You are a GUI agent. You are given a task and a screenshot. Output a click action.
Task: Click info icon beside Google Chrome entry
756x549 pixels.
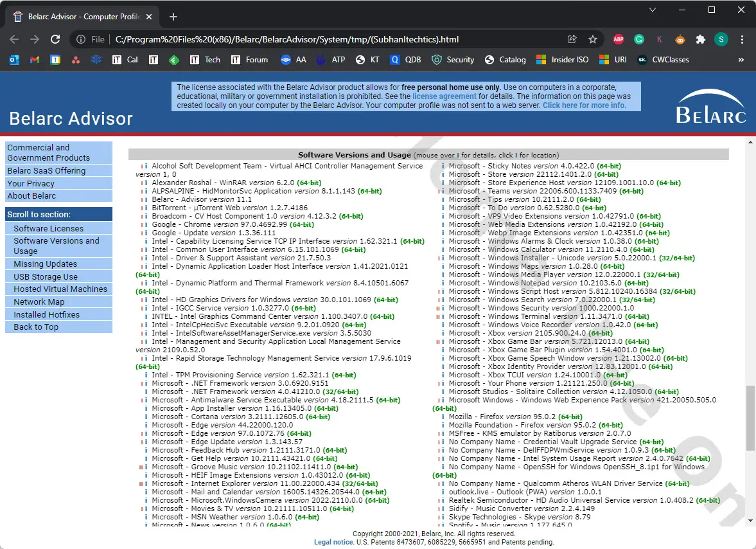(146, 225)
